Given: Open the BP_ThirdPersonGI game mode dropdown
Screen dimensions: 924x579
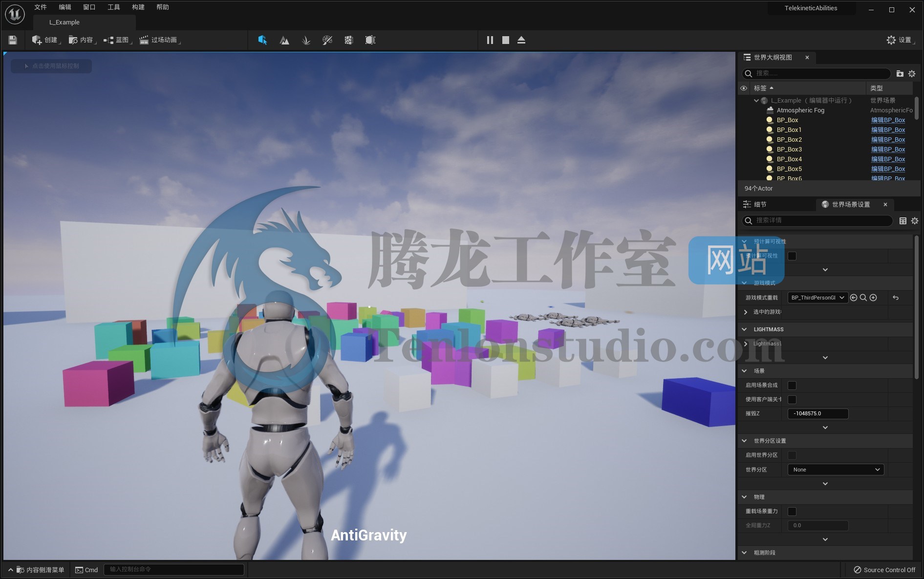Looking at the screenshot, I should pos(817,298).
